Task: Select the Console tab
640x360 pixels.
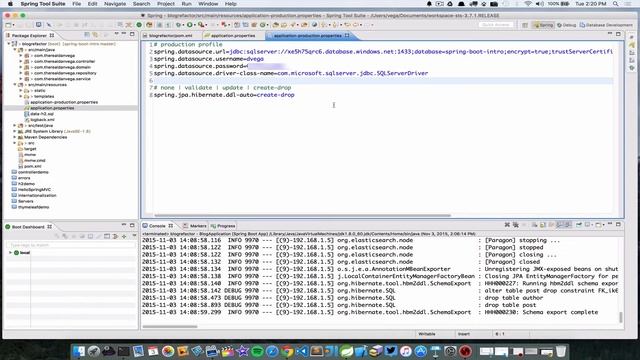Action: (x=157, y=226)
